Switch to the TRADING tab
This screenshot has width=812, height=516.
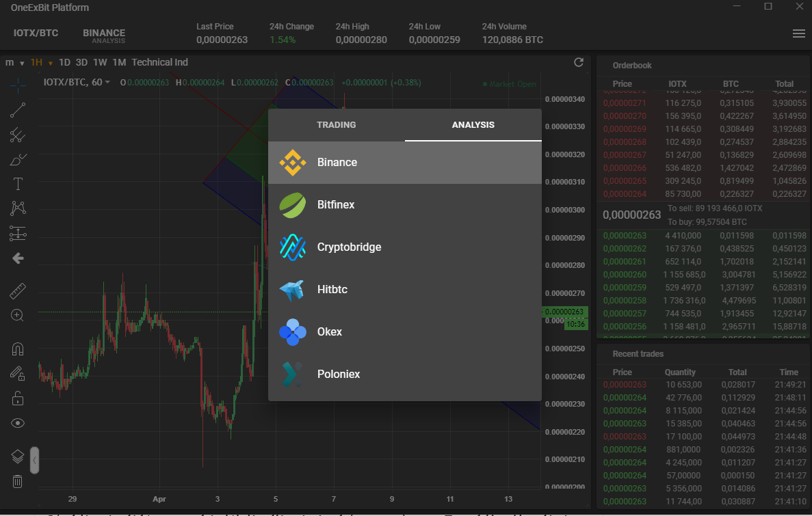(337, 125)
